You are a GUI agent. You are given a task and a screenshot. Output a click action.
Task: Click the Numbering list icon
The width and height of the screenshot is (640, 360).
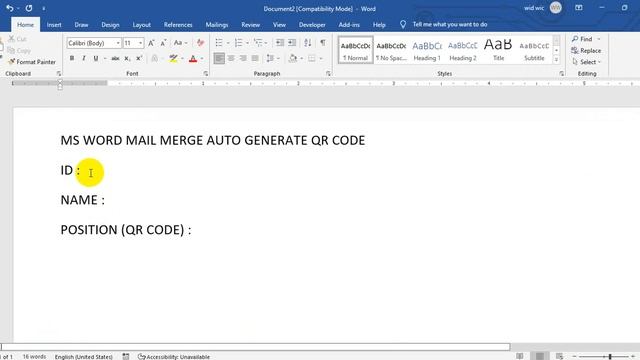pyautogui.click(x=238, y=43)
